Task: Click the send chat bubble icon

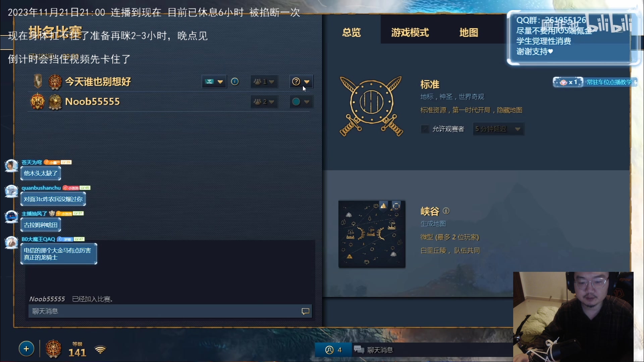Action: (x=305, y=311)
